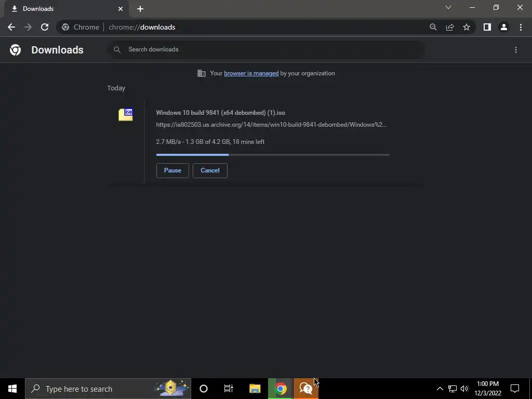This screenshot has height=399, width=532.
Task: Open the clock showing 1:00 PM
Action: (488, 389)
